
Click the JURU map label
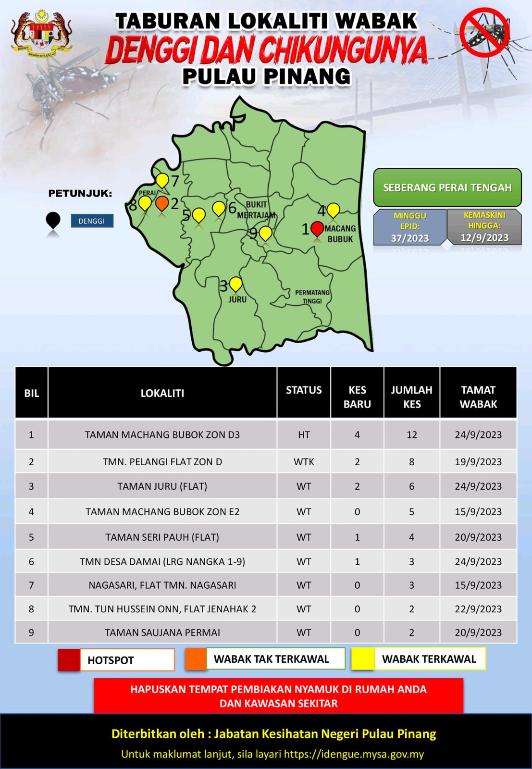click(237, 299)
